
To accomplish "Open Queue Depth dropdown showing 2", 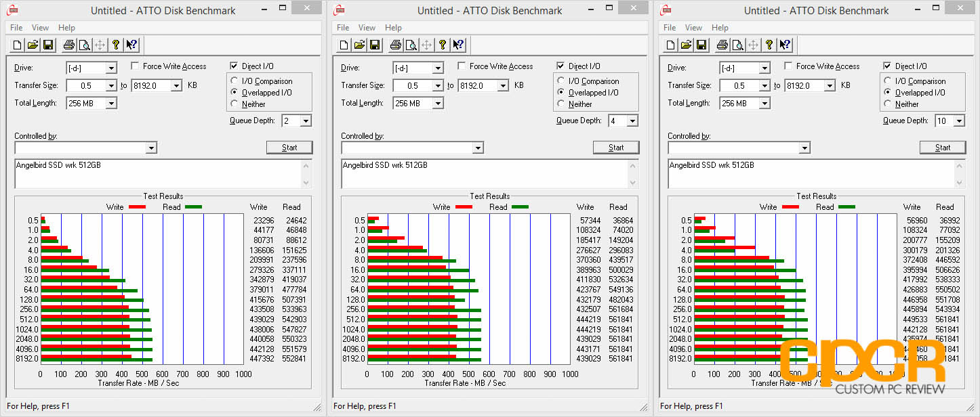I will coord(306,120).
